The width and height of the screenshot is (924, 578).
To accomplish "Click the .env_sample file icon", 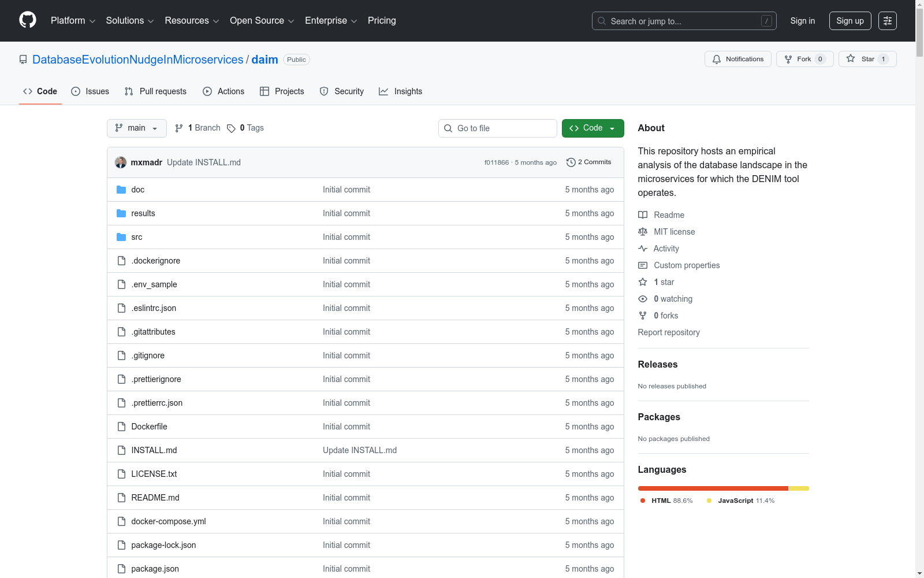I will point(121,284).
